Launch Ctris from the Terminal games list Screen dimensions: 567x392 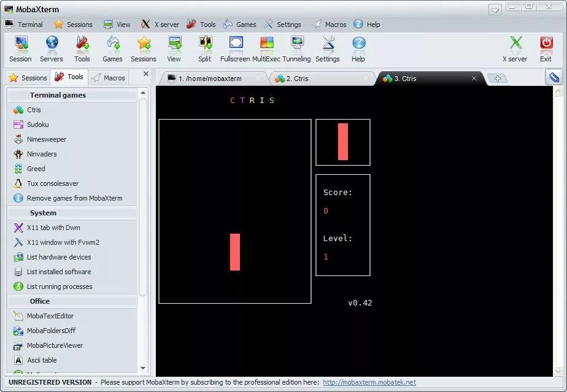[27, 110]
